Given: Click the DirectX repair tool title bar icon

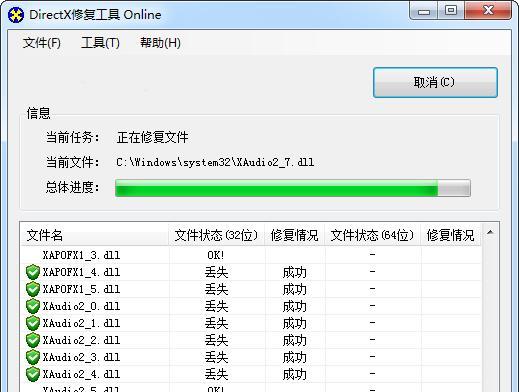Looking at the screenshot, I should 15,15.
